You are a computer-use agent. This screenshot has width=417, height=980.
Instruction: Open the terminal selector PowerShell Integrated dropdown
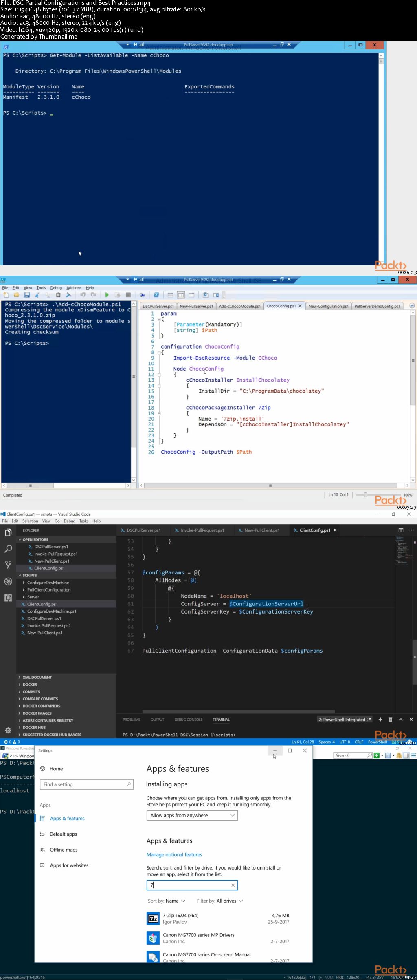tap(345, 720)
